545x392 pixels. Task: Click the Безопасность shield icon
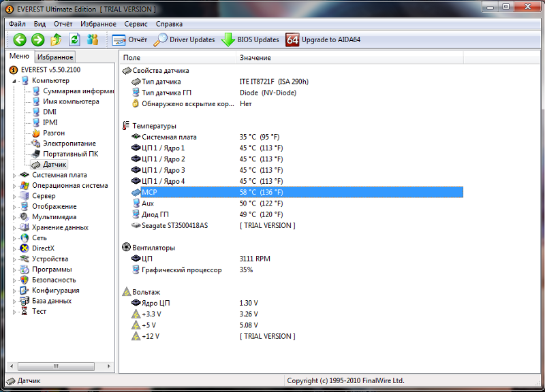tap(25, 280)
